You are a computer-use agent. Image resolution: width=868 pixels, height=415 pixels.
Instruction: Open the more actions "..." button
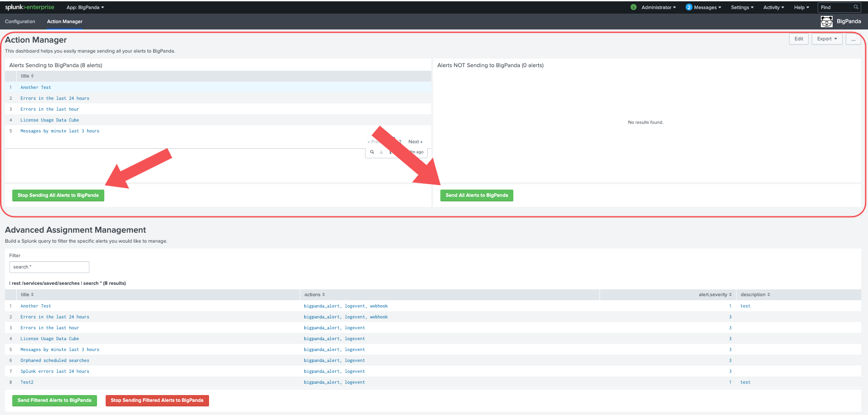tap(853, 39)
